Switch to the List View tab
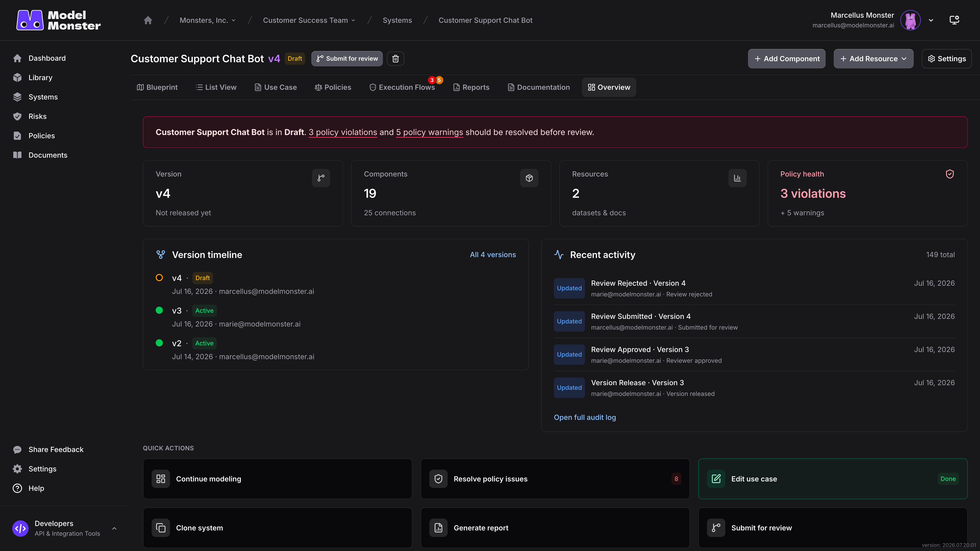This screenshot has height=551, width=980. click(216, 87)
